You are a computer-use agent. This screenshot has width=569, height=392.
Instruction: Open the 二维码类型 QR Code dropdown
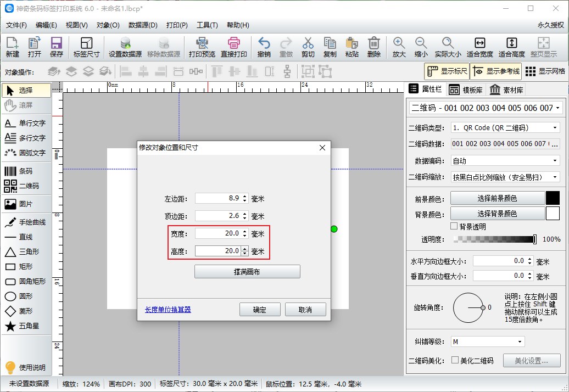(505, 127)
